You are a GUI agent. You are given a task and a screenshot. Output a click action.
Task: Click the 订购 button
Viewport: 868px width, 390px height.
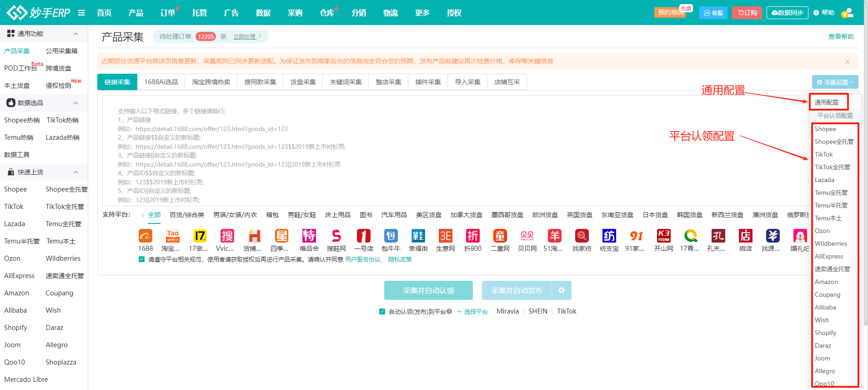747,13
